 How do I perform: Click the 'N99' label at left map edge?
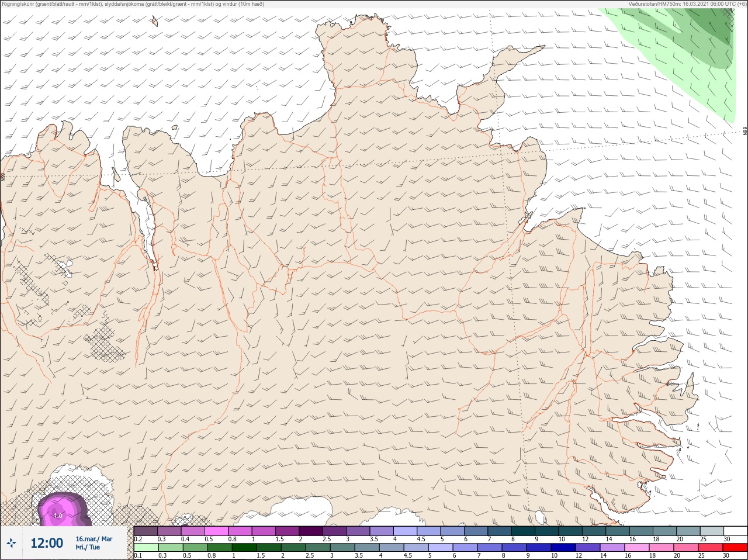(x=3, y=177)
